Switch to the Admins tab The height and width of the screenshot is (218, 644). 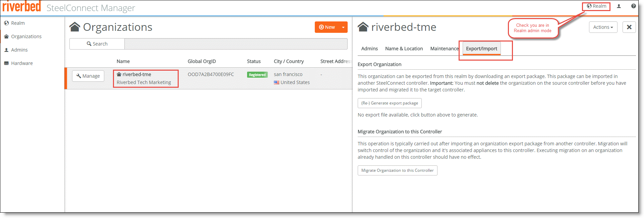(x=369, y=49)
